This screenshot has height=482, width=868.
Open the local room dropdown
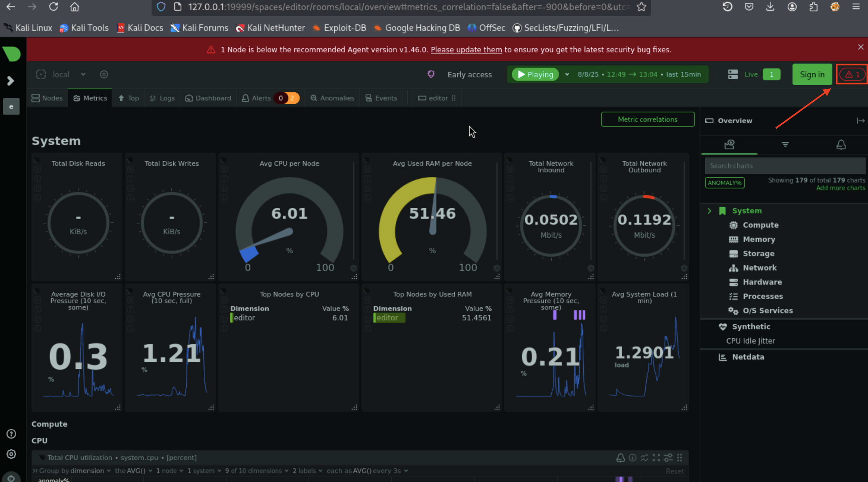(83, 74)
